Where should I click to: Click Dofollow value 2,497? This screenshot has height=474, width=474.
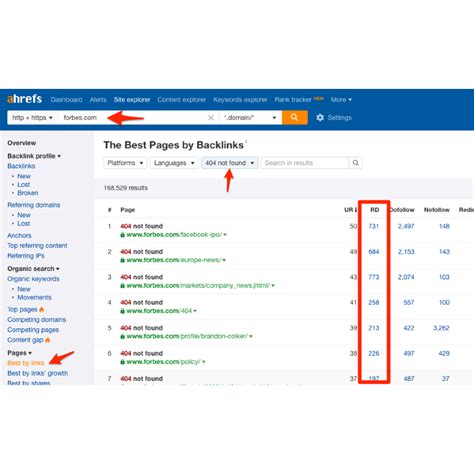pos(406,226)
